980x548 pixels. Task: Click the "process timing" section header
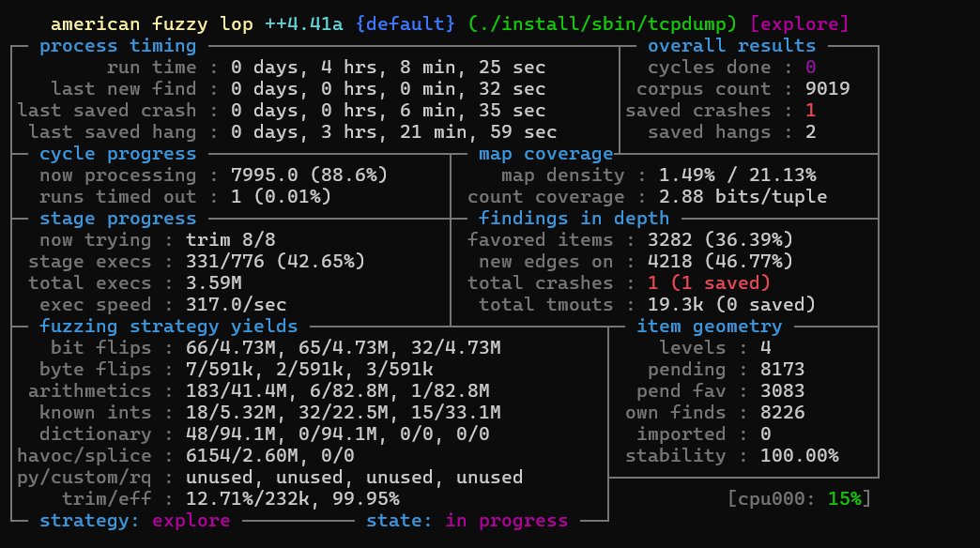coord(118,46)
